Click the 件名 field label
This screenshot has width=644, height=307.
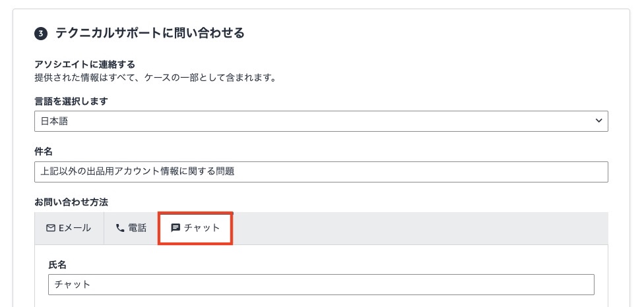(44, 152)
